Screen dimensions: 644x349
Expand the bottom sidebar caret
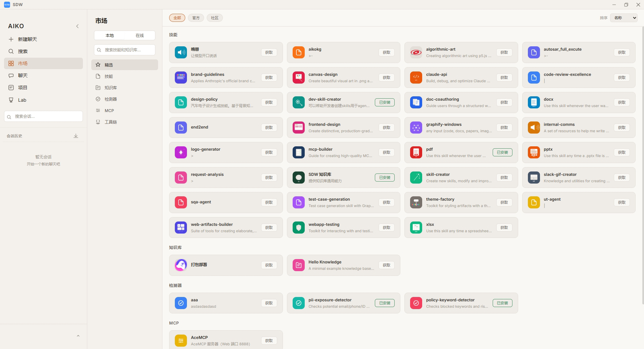(78, 336)
